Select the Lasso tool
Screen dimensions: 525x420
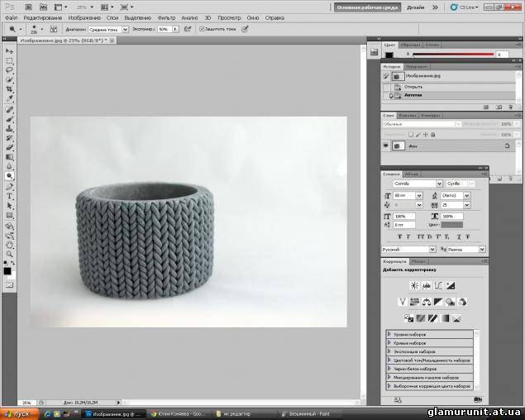9,70
